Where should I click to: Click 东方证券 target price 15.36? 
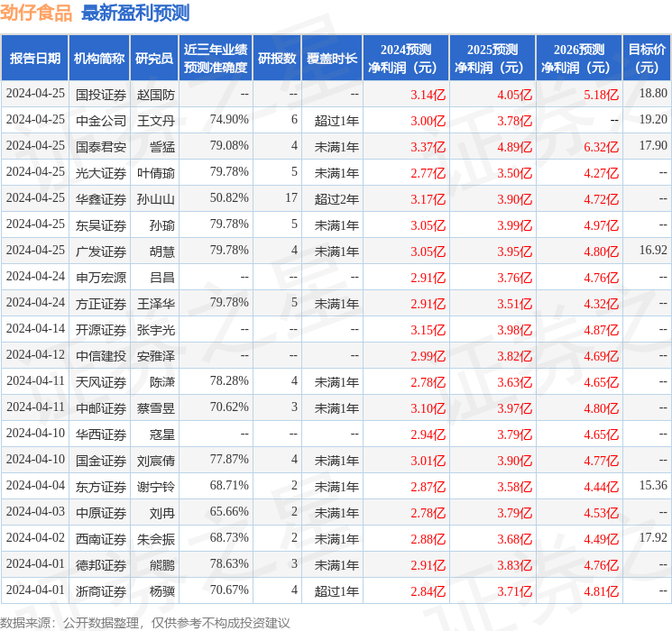tap(653, 485)
